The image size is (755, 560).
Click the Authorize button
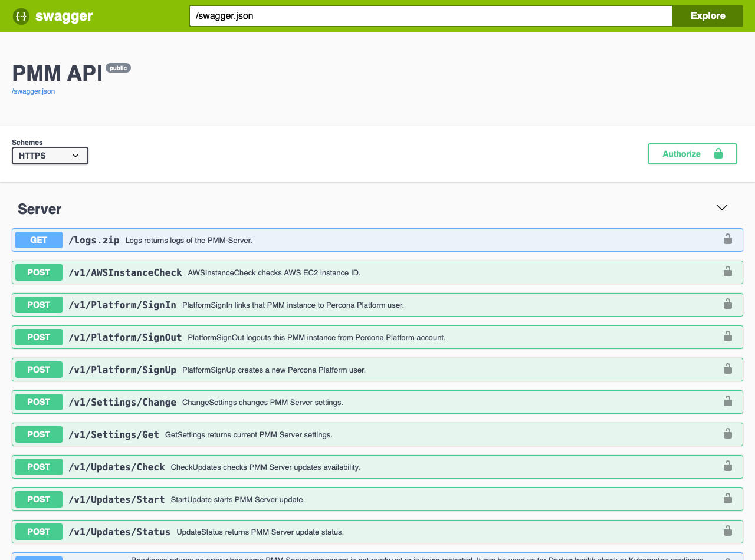click(x=692, y=154)
